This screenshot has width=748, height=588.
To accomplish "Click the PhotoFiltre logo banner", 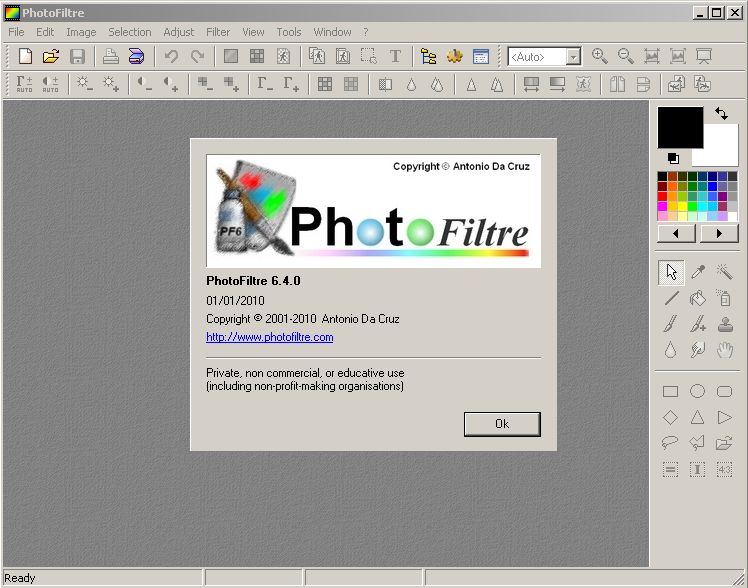I will (374, 211).
